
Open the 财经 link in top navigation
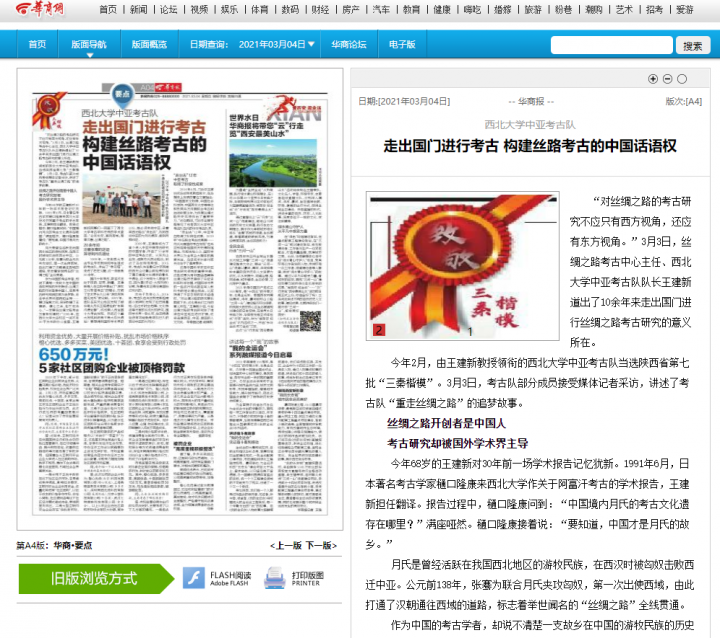[320, 9]
